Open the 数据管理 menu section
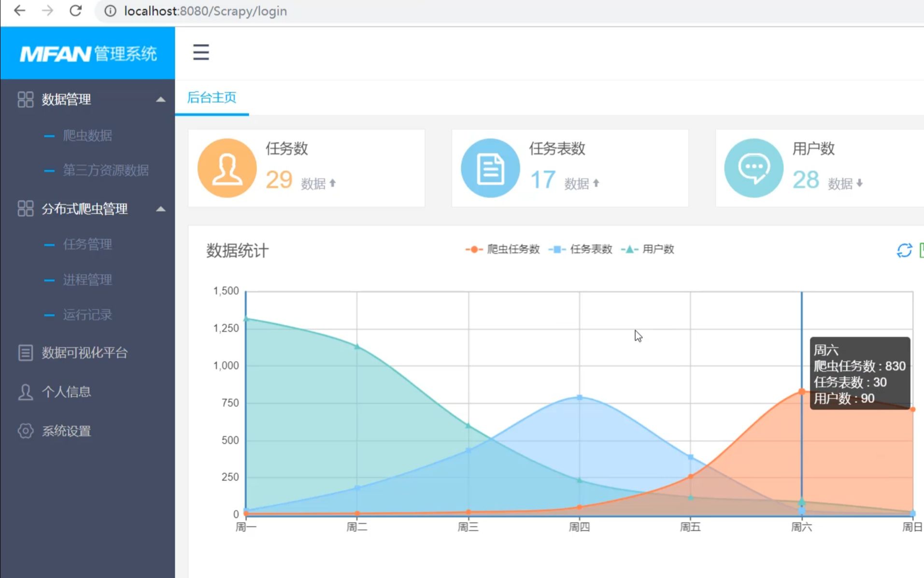This screenshot has height=578, width=924. coord(66,100)
